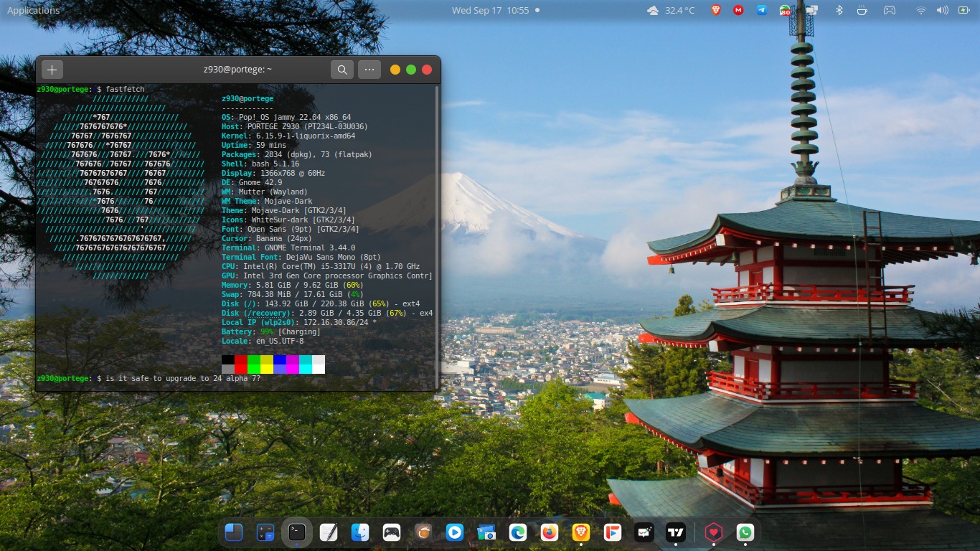
Task: Click the weather cloud icon in the top bar
Action: (653, 10)
